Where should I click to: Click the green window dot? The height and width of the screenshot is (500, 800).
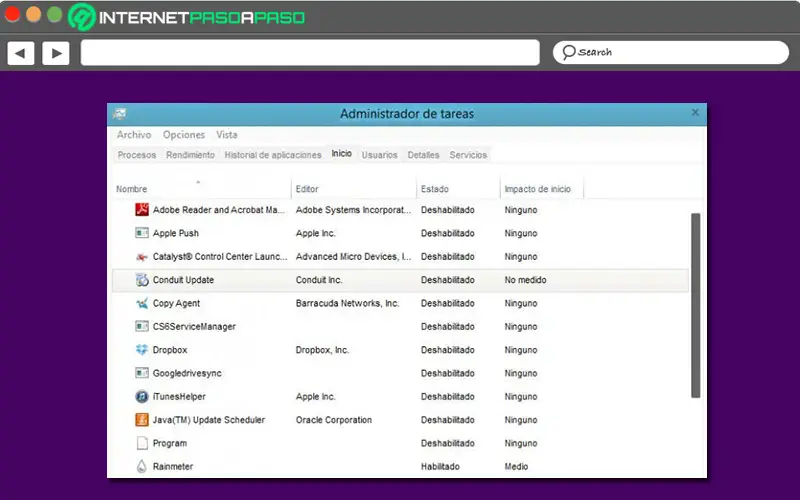pos(55,14)
